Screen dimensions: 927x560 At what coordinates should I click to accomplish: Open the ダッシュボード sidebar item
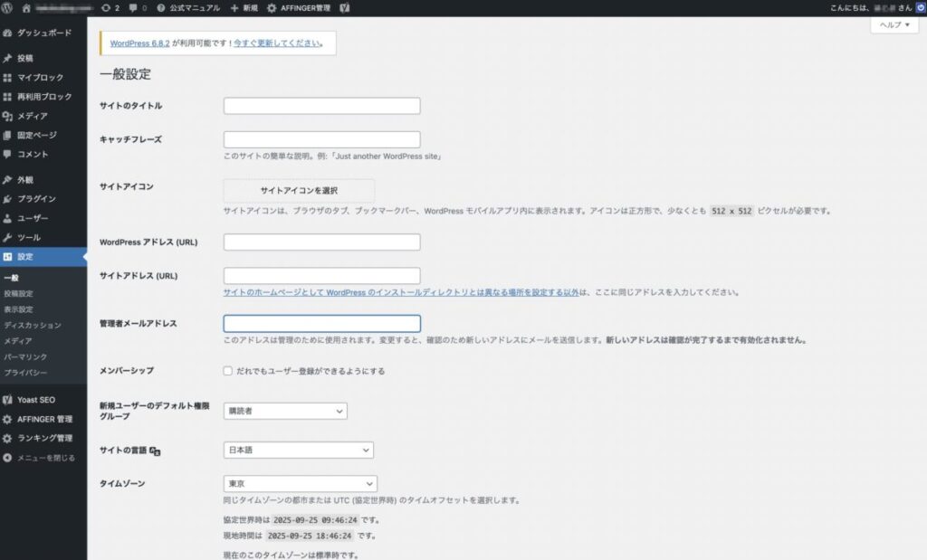coord(43,33)
